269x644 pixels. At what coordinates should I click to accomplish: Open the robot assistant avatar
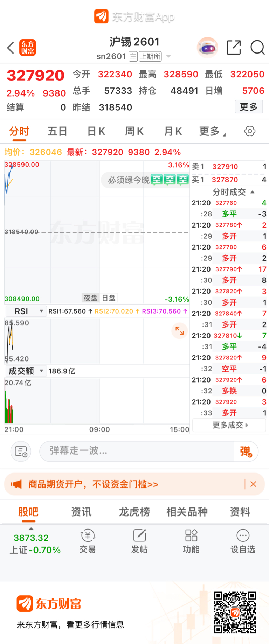click(207, 47)
